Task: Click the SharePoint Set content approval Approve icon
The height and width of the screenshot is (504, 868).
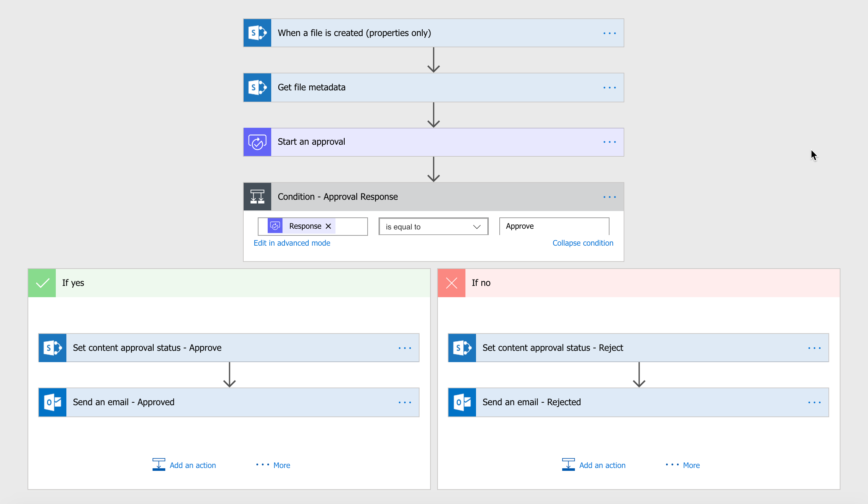Action: pos(53,347)
